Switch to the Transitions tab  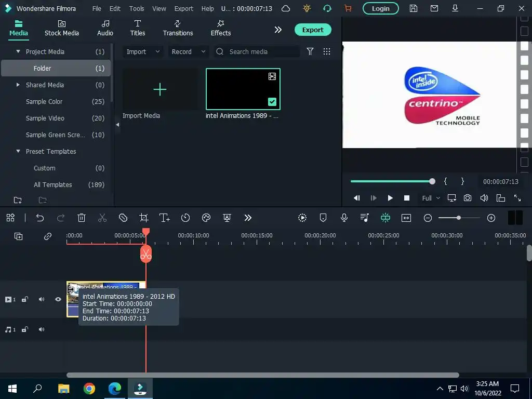(x=178, y=28)
